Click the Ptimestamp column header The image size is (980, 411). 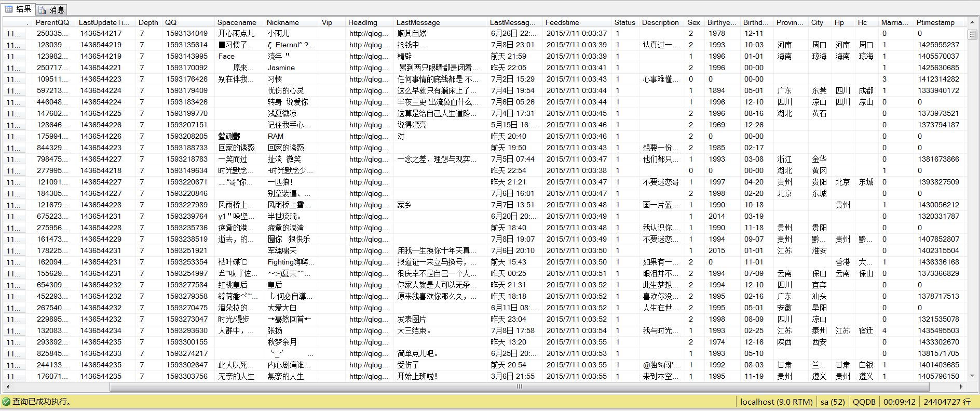[940, 22]
